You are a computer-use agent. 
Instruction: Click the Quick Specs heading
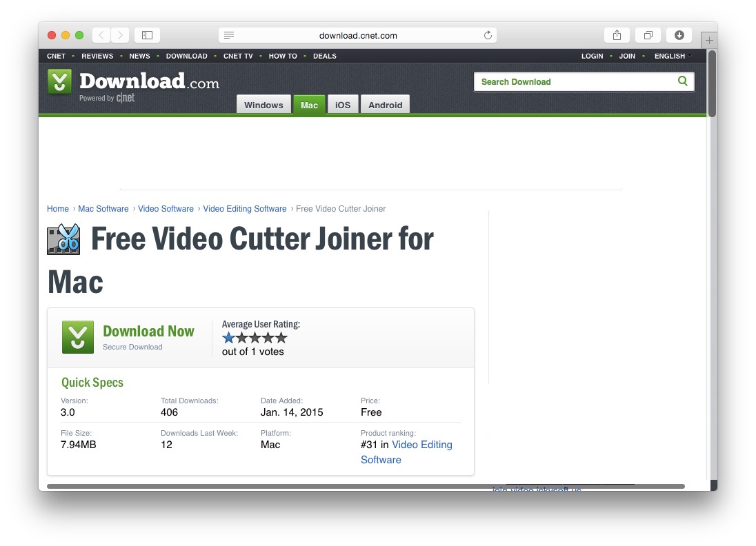92,383
